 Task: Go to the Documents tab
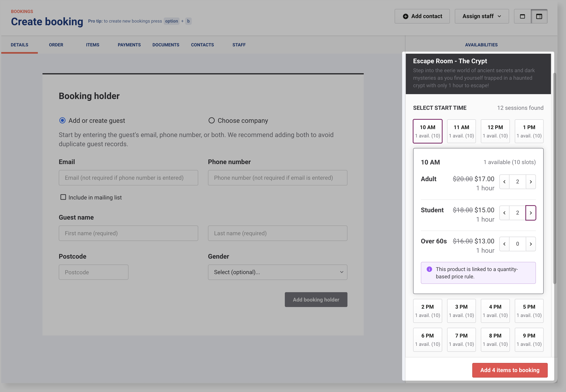166,45
